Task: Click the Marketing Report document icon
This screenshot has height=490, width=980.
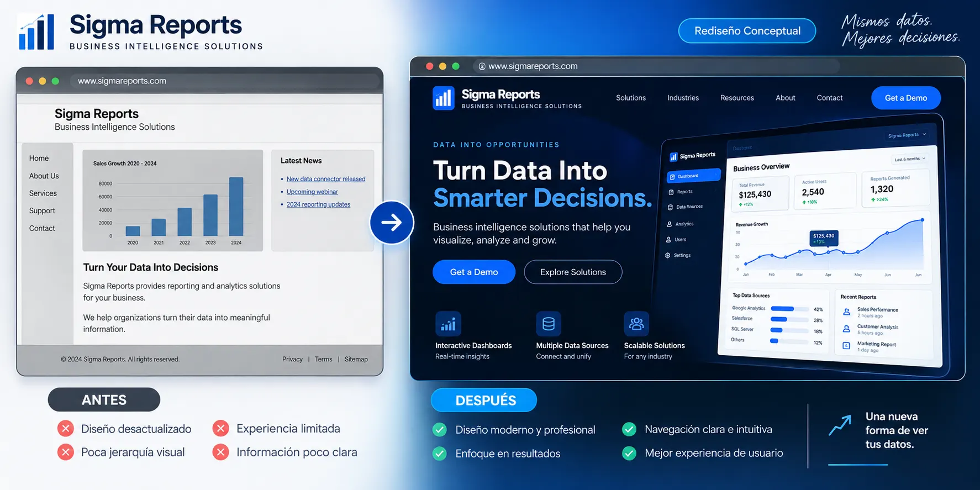Action: point(846,346)
